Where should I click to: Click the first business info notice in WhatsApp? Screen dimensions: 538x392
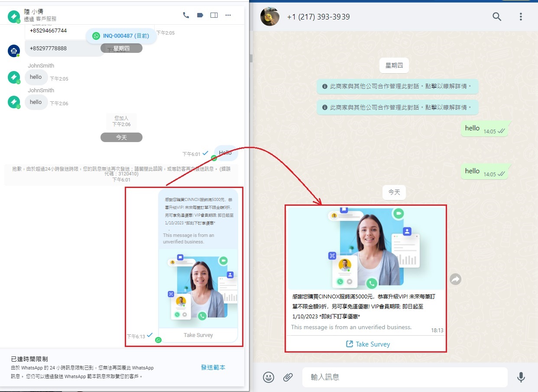click(398, 86)
